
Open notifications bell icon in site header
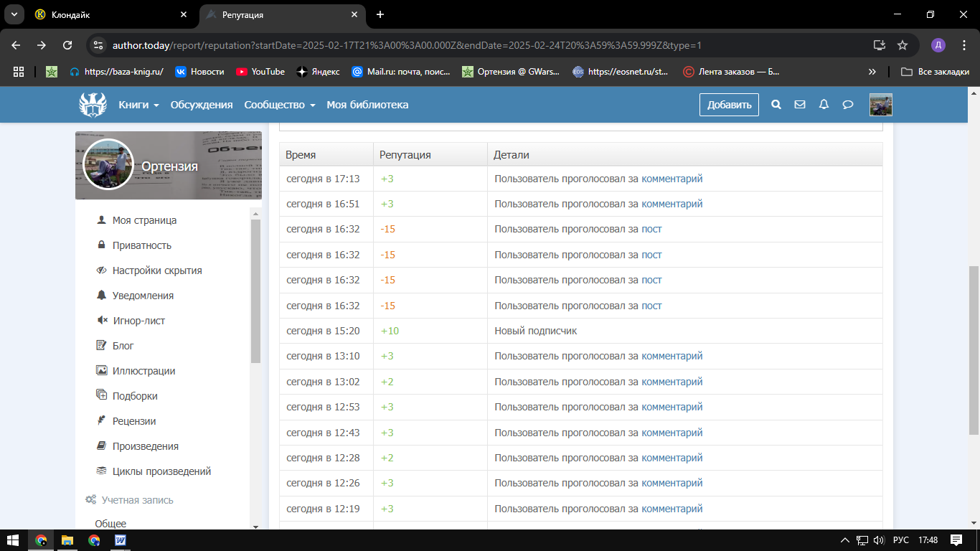[x=824, y=105]
